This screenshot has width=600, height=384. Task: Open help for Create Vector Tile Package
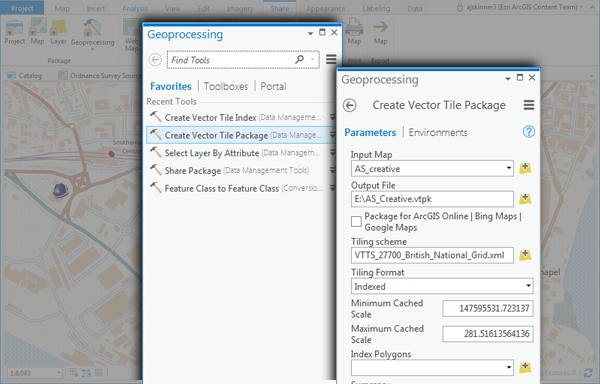(x=528, y=132)
